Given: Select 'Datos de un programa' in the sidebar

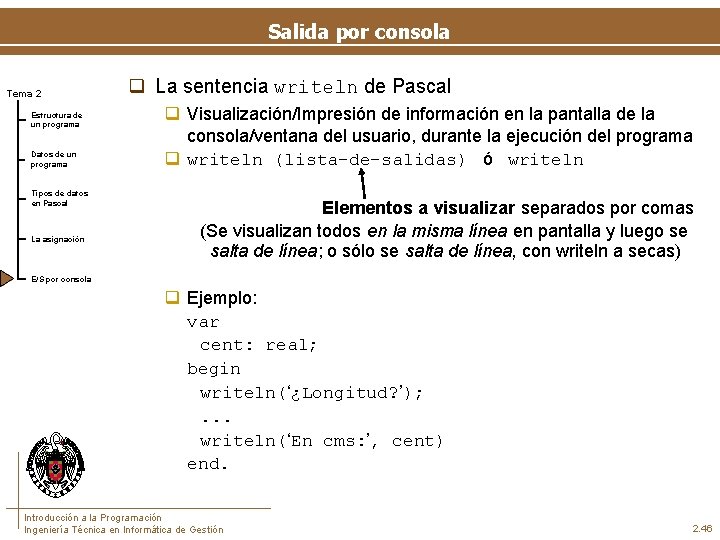Looking at the screenshot, I should pyautogui.click(x=53, y=159).
